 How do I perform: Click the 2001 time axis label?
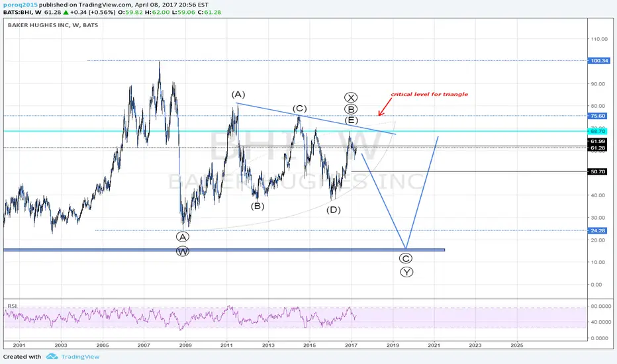point(19,345)
